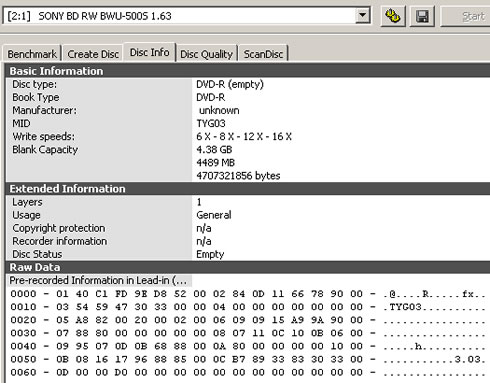The width and height of the screenshot is (490, 383).
Task: Click the Recorder information label
Action: click(60, 241)
